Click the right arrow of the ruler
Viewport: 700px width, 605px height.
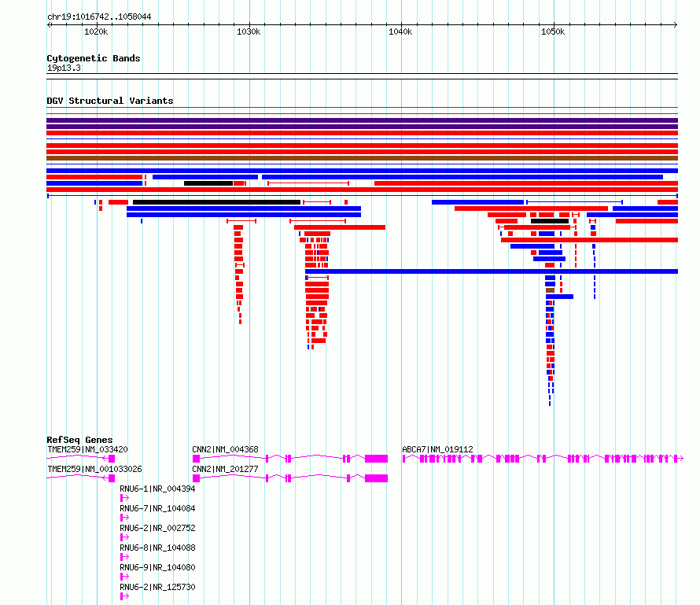(x=676, y=25)
